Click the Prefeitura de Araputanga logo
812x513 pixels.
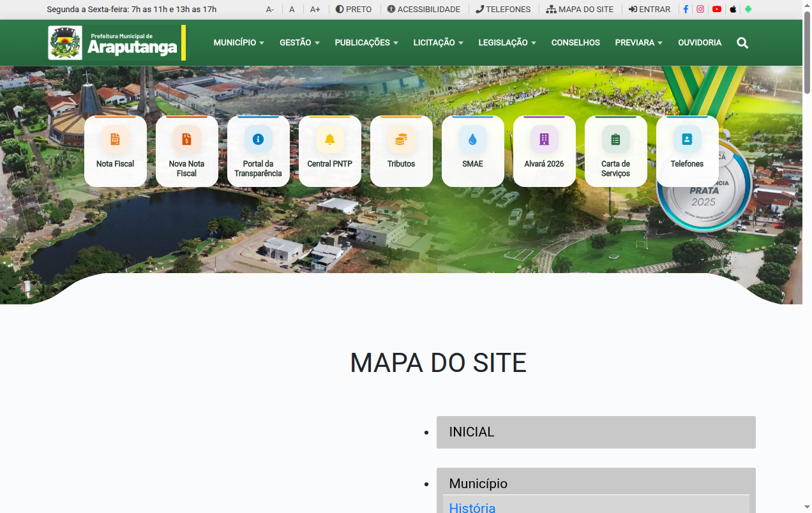pyautogui.click(x=117, y=43)
